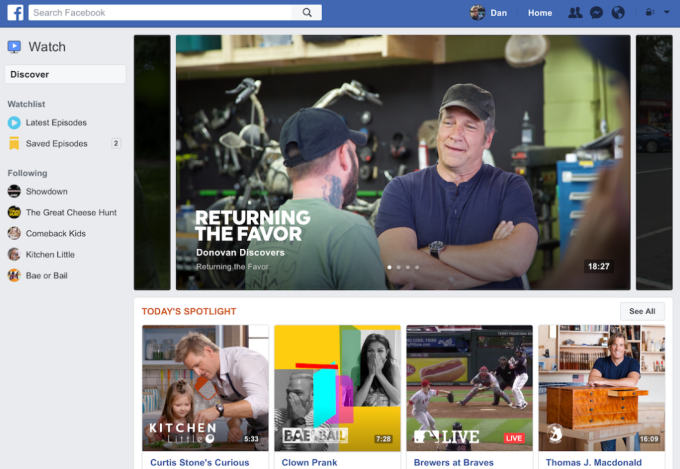
Task: Show the previous carousel slide on left
Action: coord(152,162)
